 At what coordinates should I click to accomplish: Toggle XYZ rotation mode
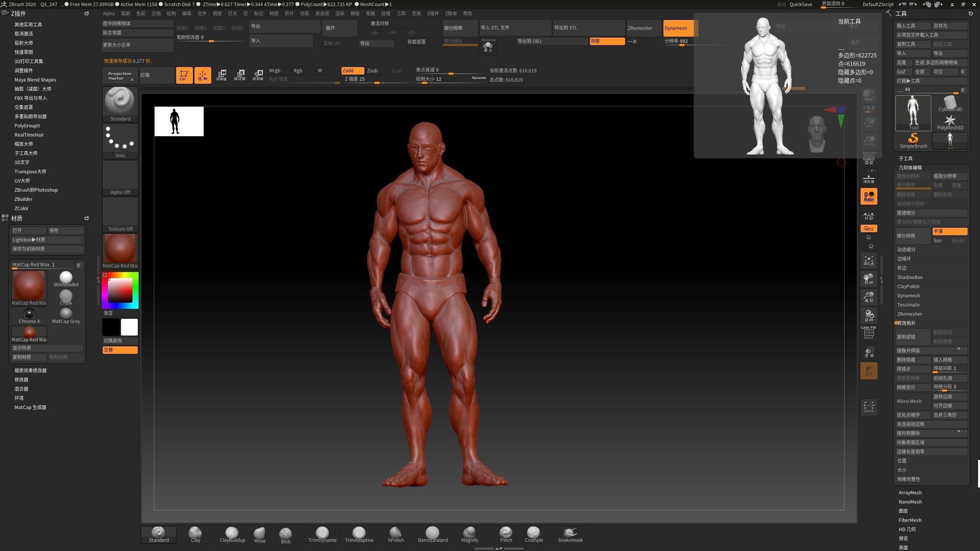869,229
